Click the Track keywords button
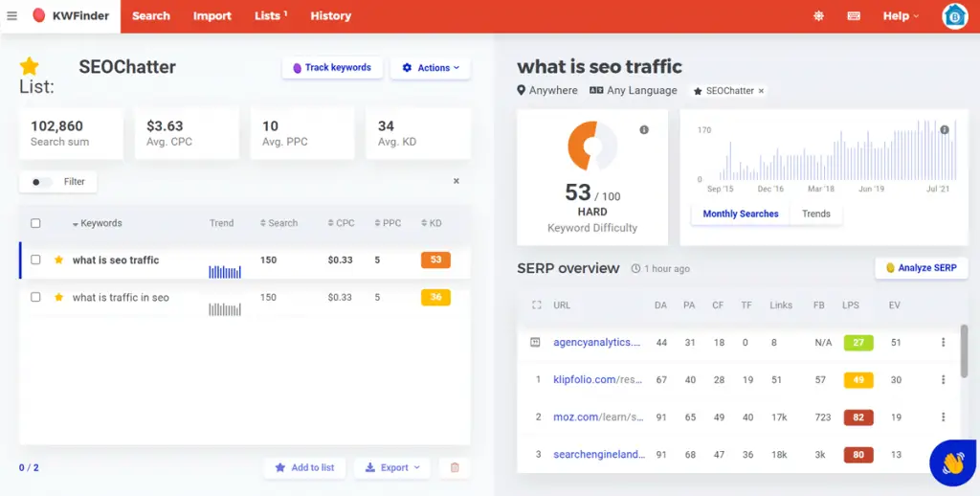 tap(332, 68)
